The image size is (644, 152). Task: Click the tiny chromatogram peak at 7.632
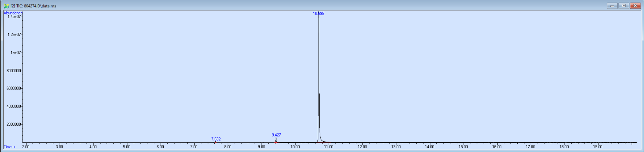(x=215, y=142)
